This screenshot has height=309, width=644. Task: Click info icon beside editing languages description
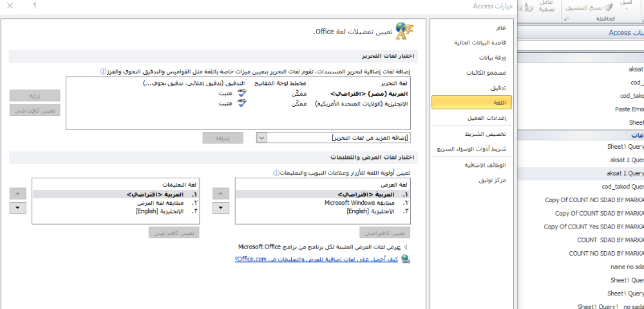(104, 71)
